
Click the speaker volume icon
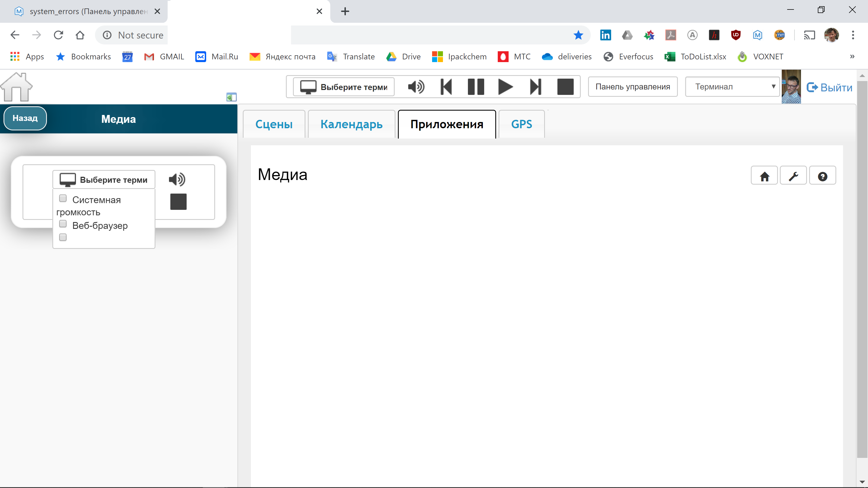click(x=416, y=86)
